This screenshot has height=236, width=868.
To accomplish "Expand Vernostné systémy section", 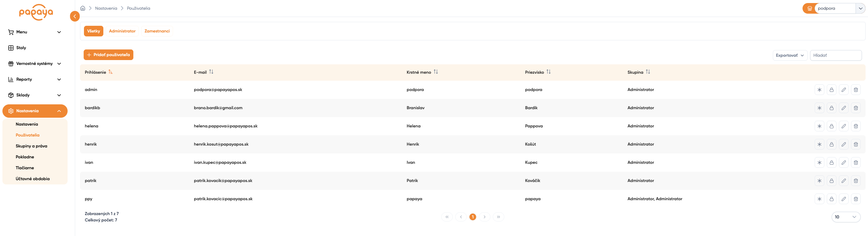I will (x=35, y=64).
